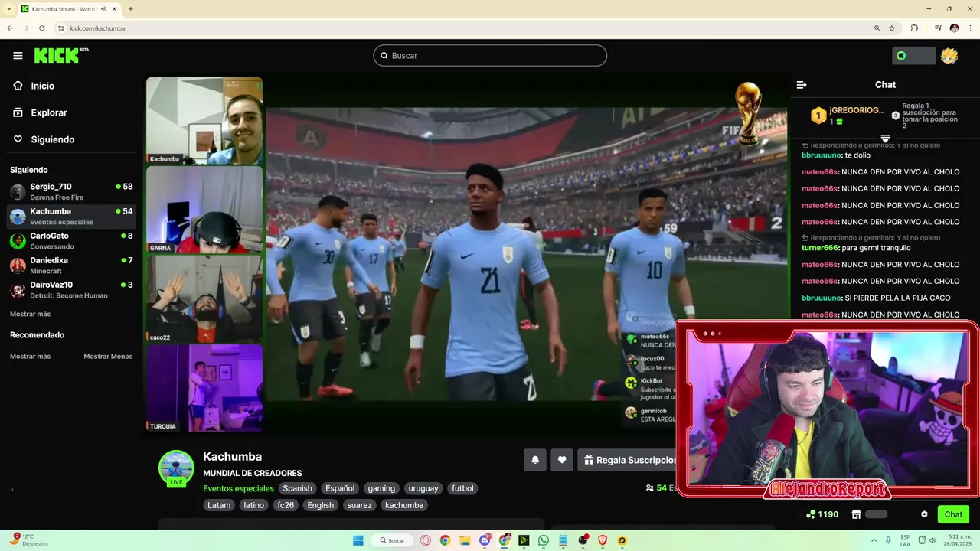Select Daniedixa channel in the sidebar
Screen dimensions: 980x551
click(72, 265)
